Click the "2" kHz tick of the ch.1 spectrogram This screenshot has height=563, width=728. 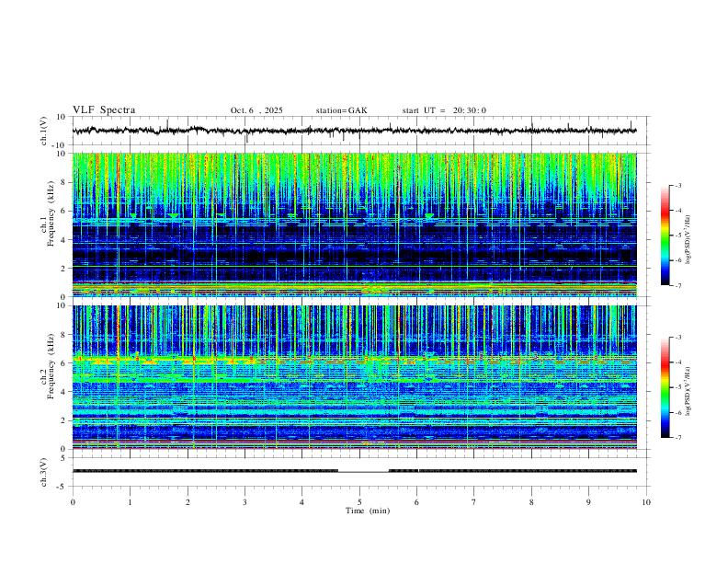[x=63, y=268]
